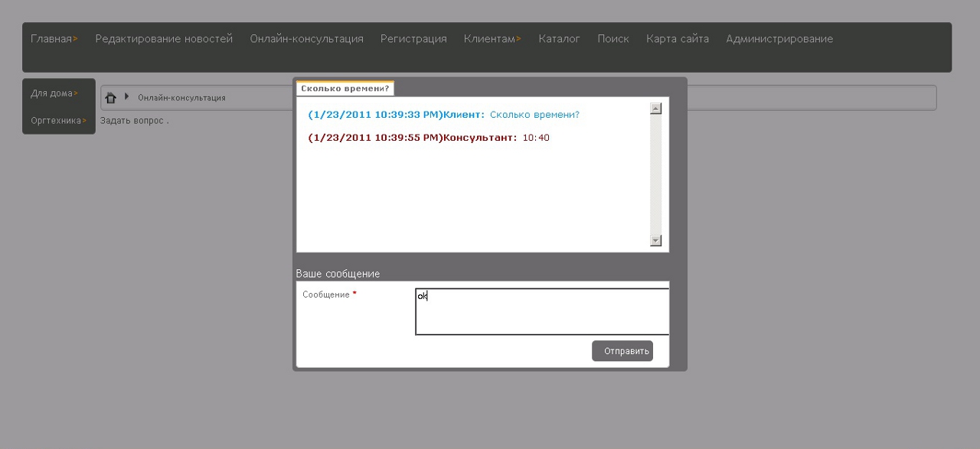Viewport: 980px width, 449px height.
Task: Click the Отправить button to send message
Action: pos(622,350)
